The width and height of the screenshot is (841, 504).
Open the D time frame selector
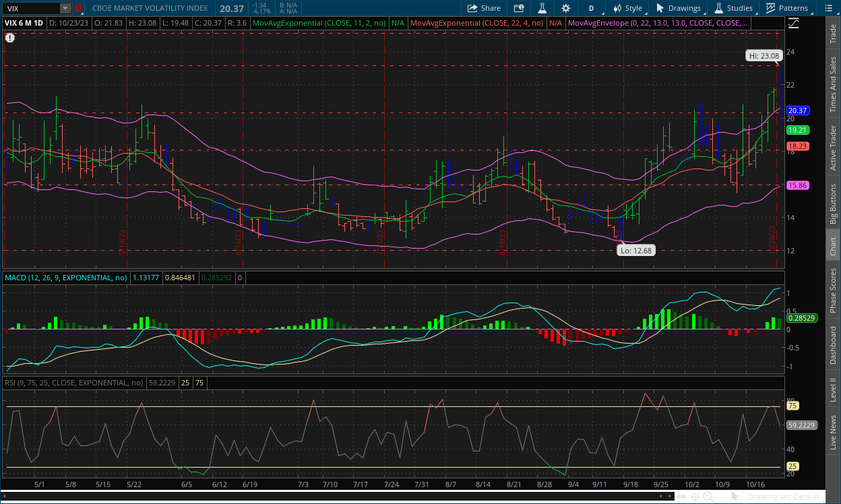point(591,8)
